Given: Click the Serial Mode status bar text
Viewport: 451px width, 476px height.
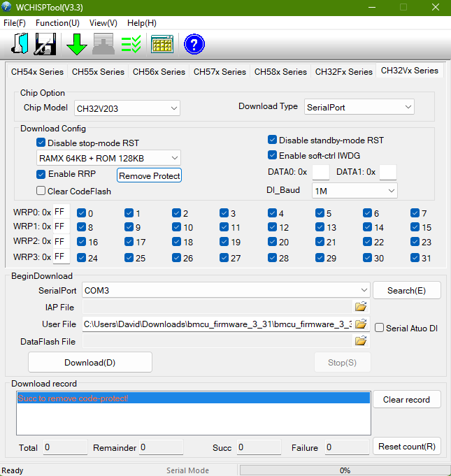Looking at the screenshot, I should (187, 470).
